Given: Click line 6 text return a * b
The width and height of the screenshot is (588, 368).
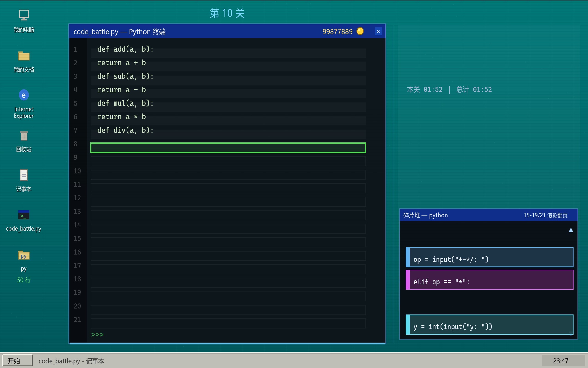Looking at the screenshot, I should pyautogui.click(x=122, y=117).
